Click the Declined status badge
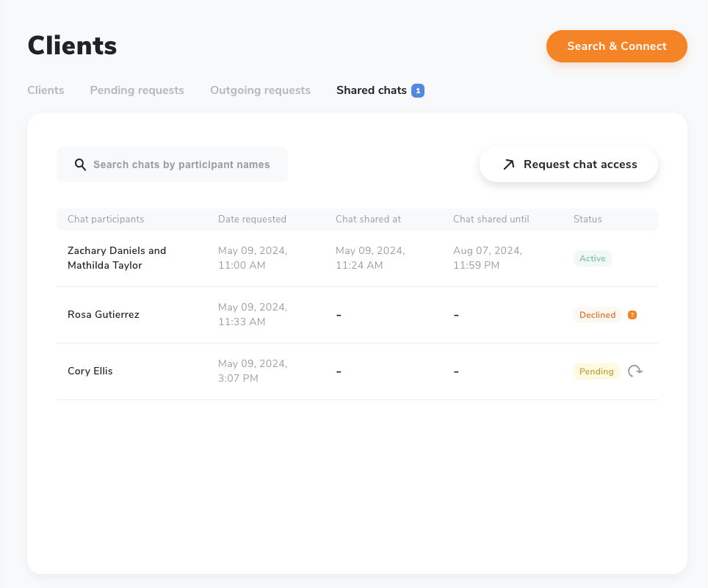 (x=597, y=315)
